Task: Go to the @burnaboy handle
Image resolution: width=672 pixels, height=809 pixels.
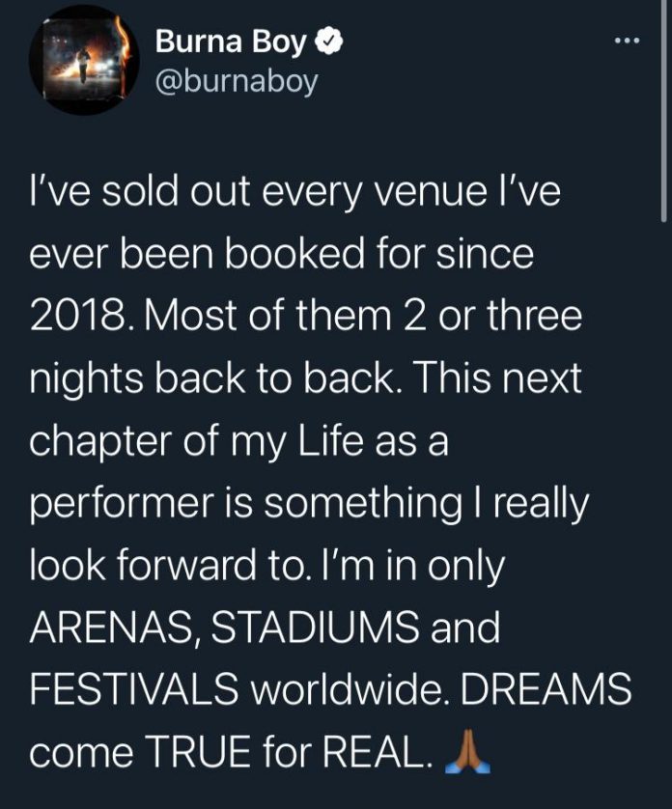Action: pos(237,82)
